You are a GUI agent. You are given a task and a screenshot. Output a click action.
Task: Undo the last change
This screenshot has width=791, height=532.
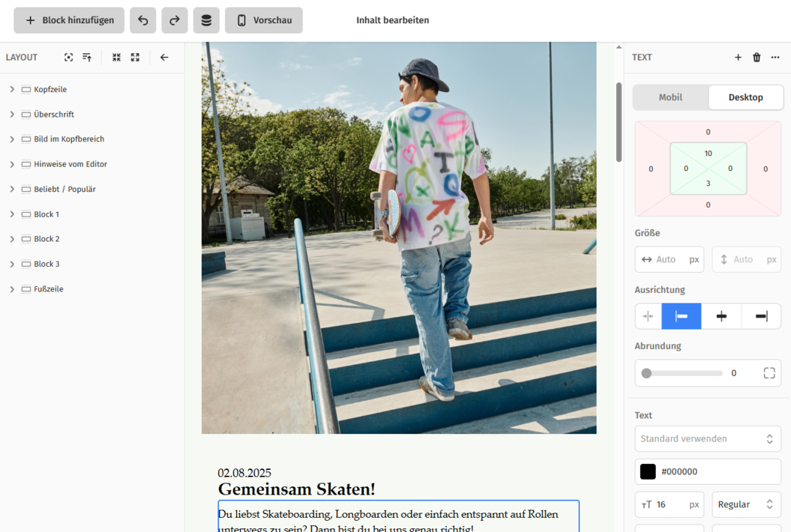click(x=142, y=20)
